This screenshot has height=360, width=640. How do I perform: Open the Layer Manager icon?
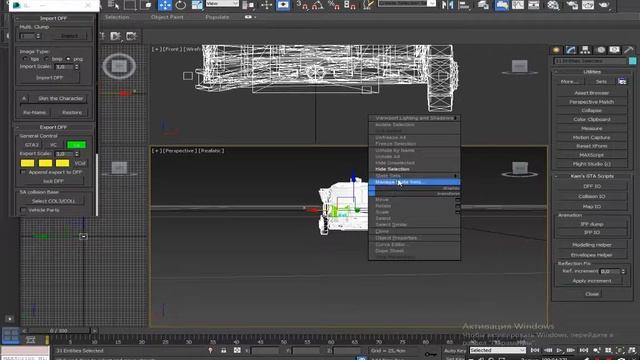click(x=483, y=5)
